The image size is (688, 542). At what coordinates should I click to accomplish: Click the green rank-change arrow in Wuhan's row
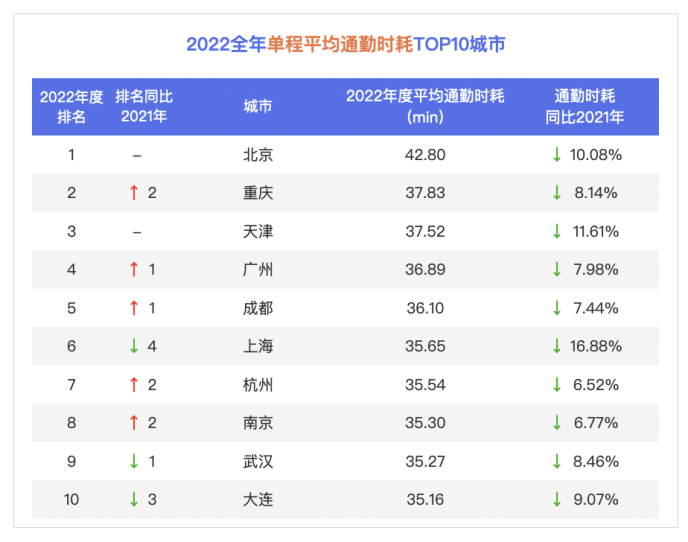[133, 461]
